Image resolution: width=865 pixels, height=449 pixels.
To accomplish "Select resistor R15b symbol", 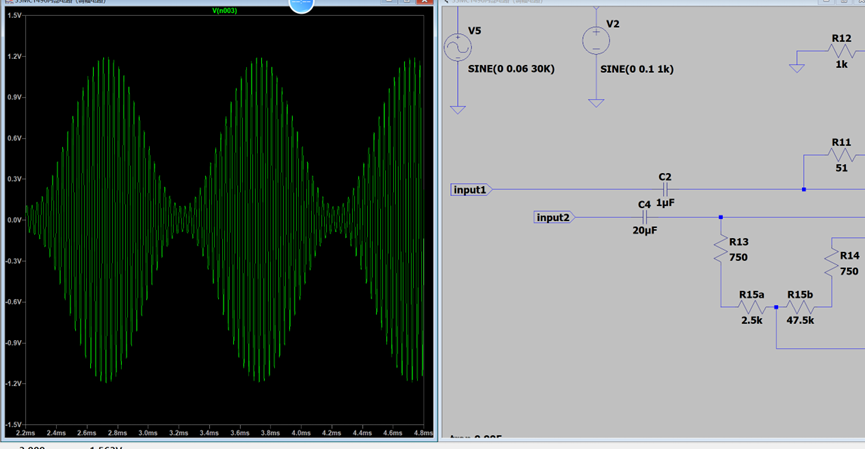I will (x=800, y=307).
